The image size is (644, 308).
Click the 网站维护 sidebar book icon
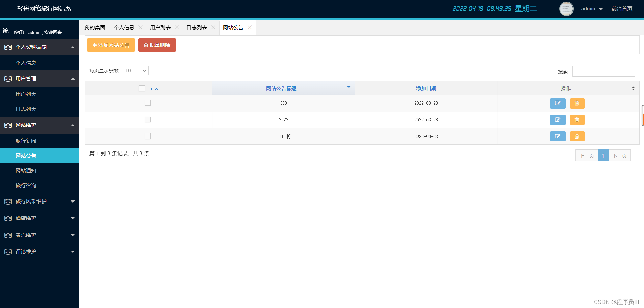pyautogui.click(x=8, y=125)
